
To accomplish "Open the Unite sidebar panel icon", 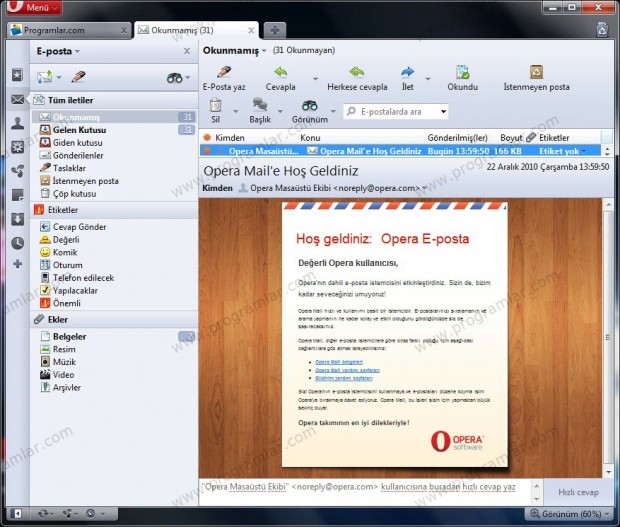I will [x=17, y=171].
